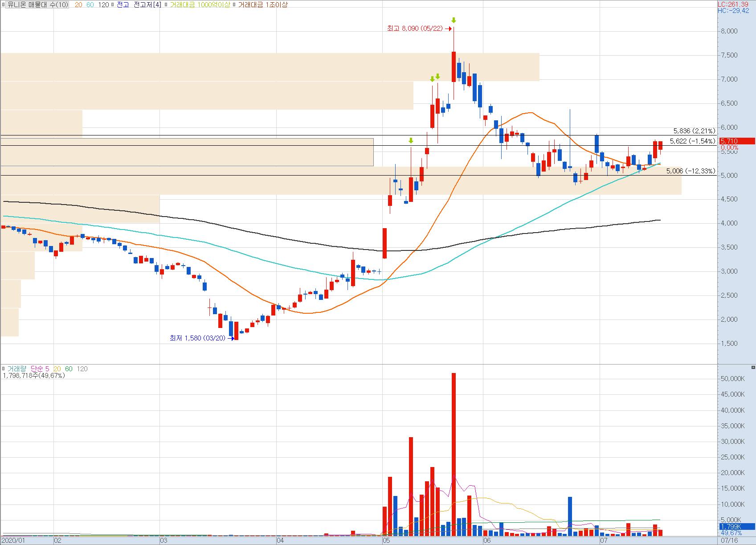This screenshot has width=756, height=545.
Task: Click the 전고저[4] indicator label
Action: (x=148, y=4)
